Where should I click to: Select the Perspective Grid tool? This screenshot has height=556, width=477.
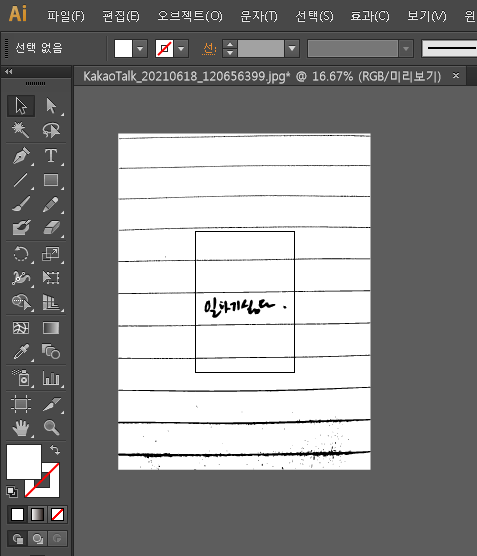coord(51,302)
